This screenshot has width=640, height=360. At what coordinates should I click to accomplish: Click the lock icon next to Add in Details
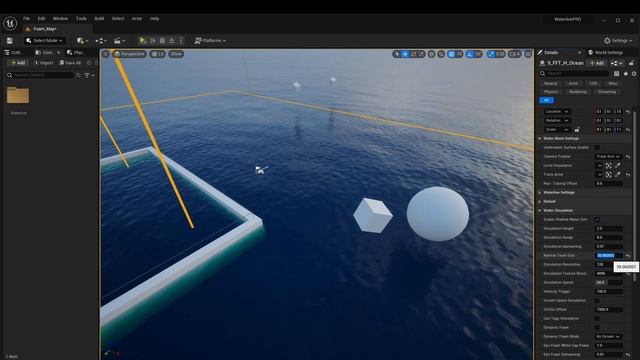pos(631,63)
